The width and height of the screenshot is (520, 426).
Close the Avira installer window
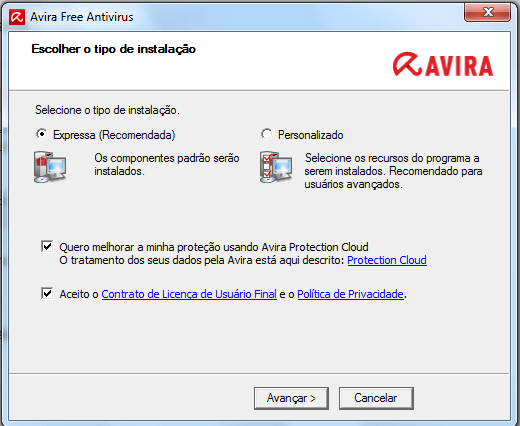tap(487, 13)
